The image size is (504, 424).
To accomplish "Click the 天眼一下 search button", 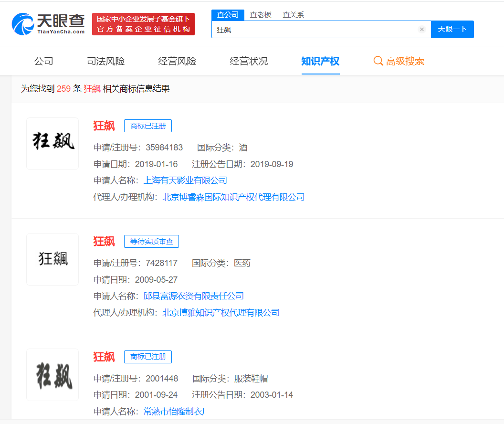I will [x=452, y=29].
